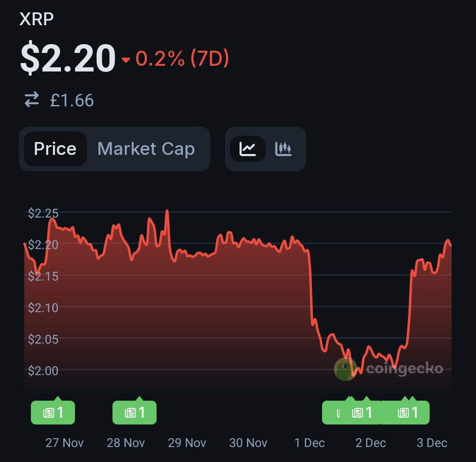Switch to line chart view
Image resolution: width=476 pixels, height=462 pixels.
click(x=247, y=149)
